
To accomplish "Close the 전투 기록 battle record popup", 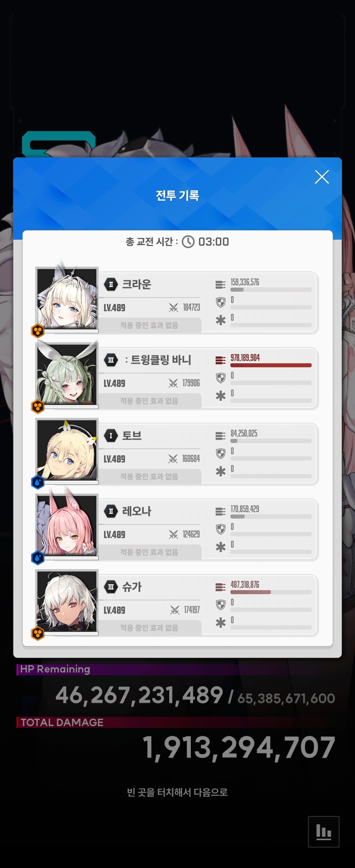I will point(322,177).
